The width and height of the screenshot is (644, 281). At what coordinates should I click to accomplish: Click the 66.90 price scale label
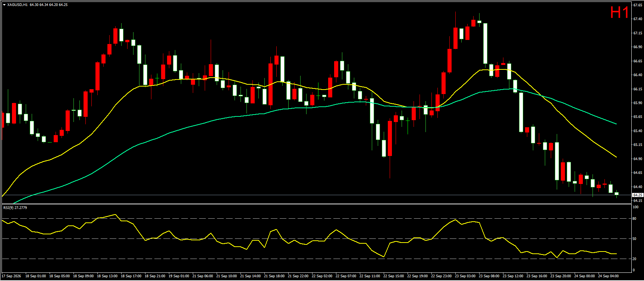[x=638, y=47]
